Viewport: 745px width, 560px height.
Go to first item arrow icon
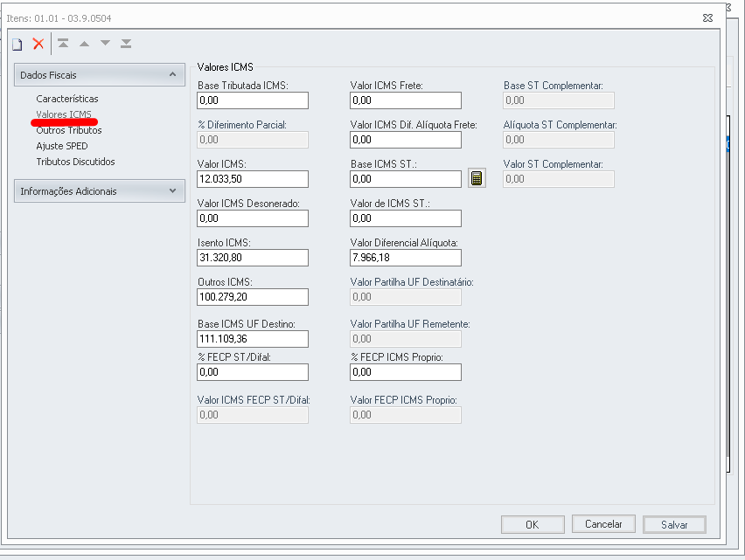(63, 44)
